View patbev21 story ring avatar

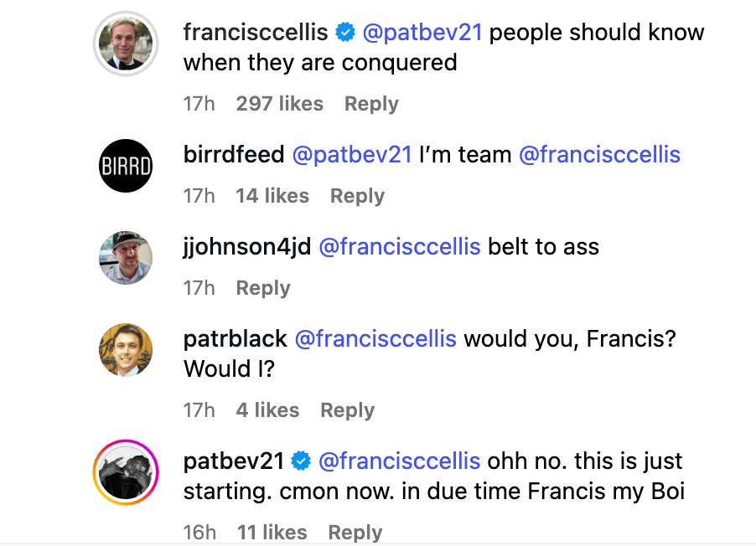[126, 472]
